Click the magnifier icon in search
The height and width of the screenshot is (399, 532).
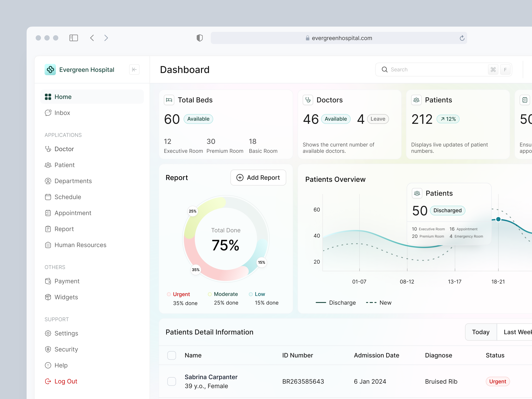point(385,70)
